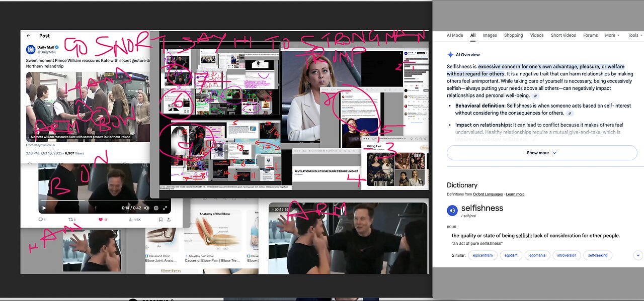Go back using the Post arrow

point(29,36)
